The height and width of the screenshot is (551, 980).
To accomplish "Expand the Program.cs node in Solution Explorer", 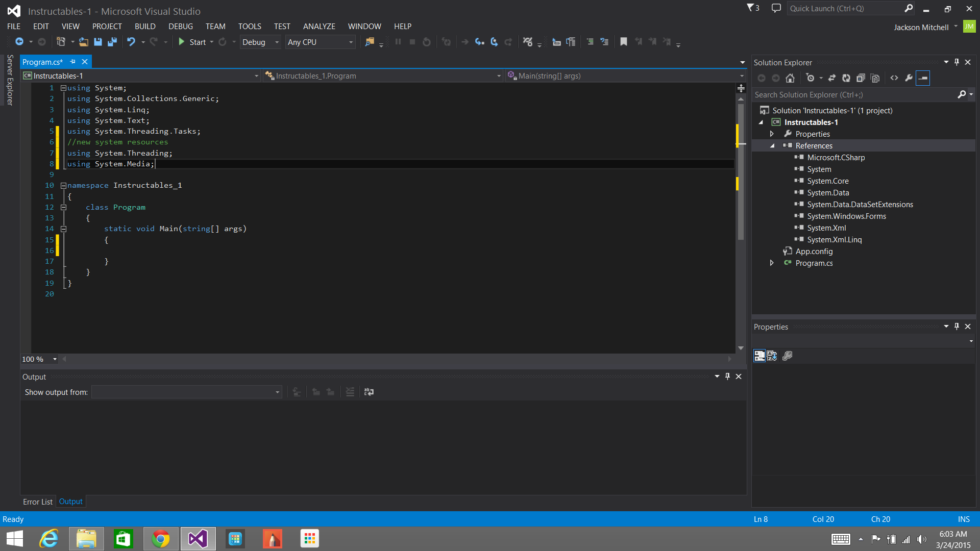I will pyautogui.click(x=770, y=263).
